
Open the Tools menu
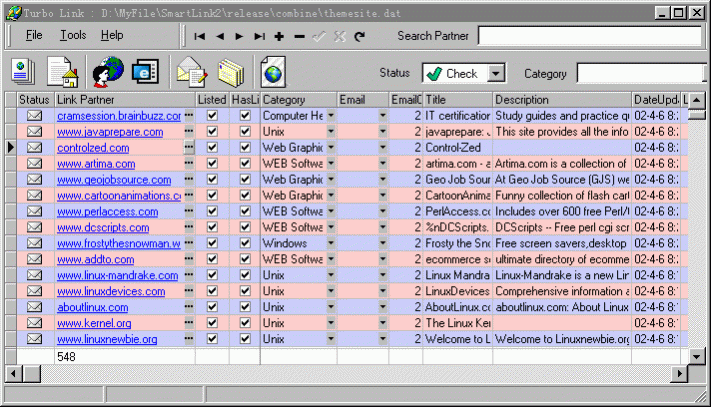coord(73,35)
